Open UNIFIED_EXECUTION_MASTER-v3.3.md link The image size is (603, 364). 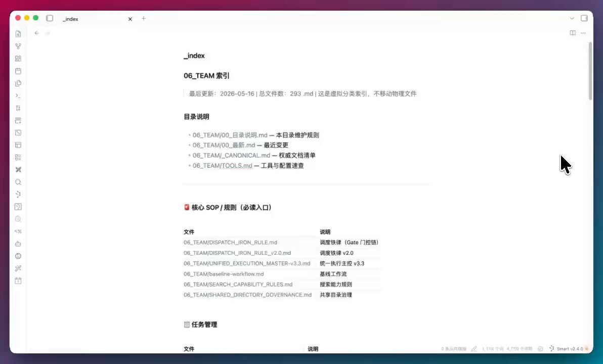[247, 263]
